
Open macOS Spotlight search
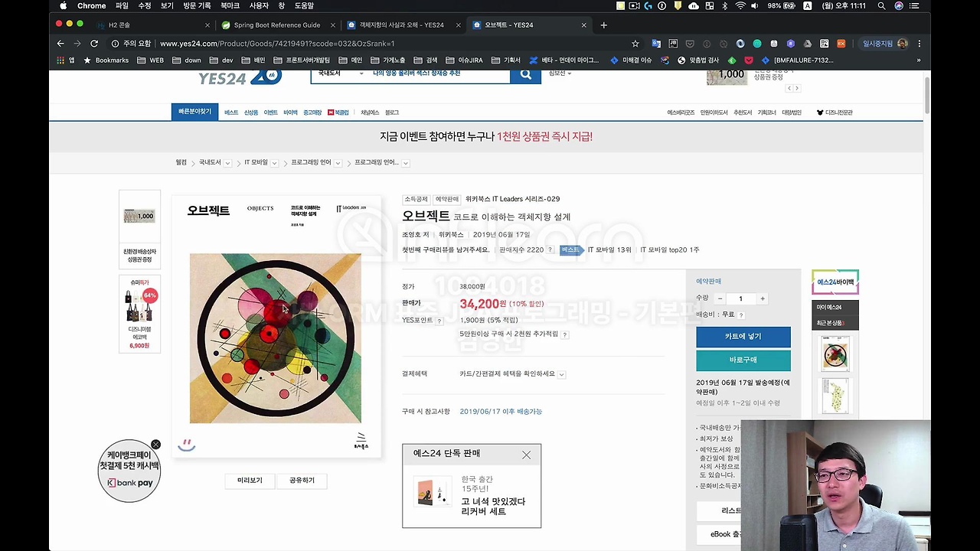(881, 5)
